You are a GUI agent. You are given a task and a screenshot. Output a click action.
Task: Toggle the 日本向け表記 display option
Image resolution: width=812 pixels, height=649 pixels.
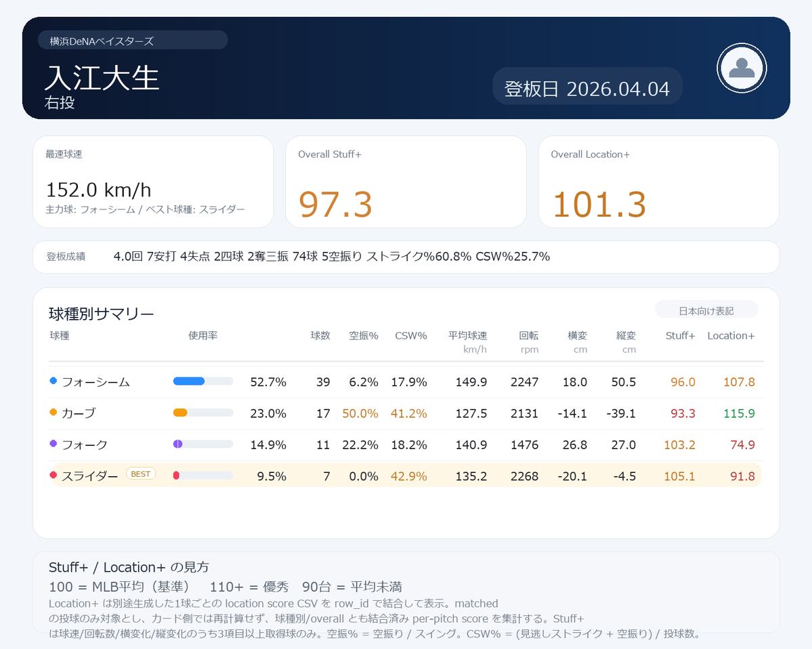click(706, 309)
